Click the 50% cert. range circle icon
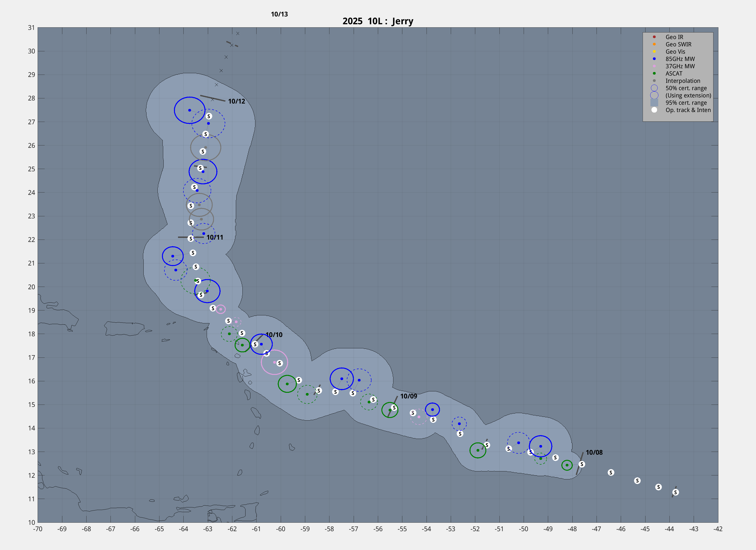Image resolution: width=756 pixels, height=550 pixels. click(x=654, y=88)
